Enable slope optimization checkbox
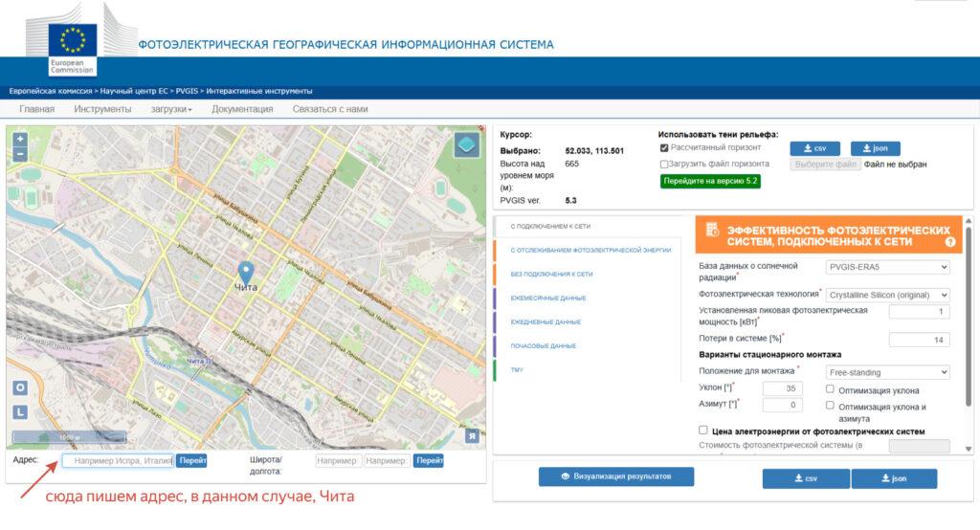The image size is (980, 530). pos(830,388)
